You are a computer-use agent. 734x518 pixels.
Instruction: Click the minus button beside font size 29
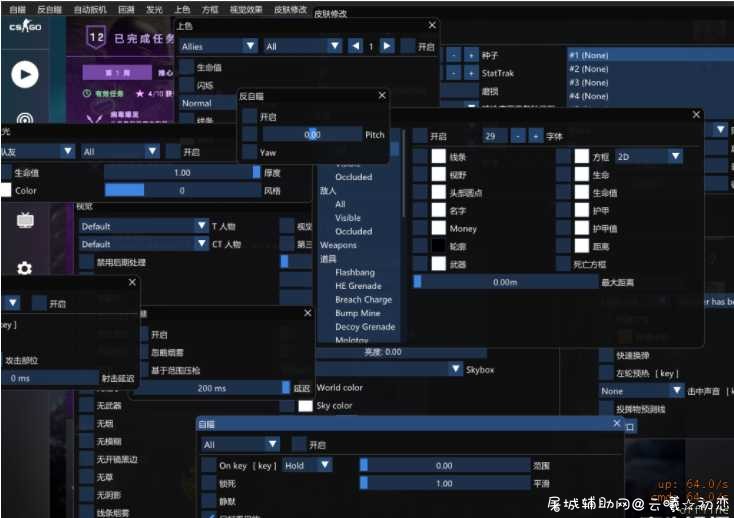(517, 136)
